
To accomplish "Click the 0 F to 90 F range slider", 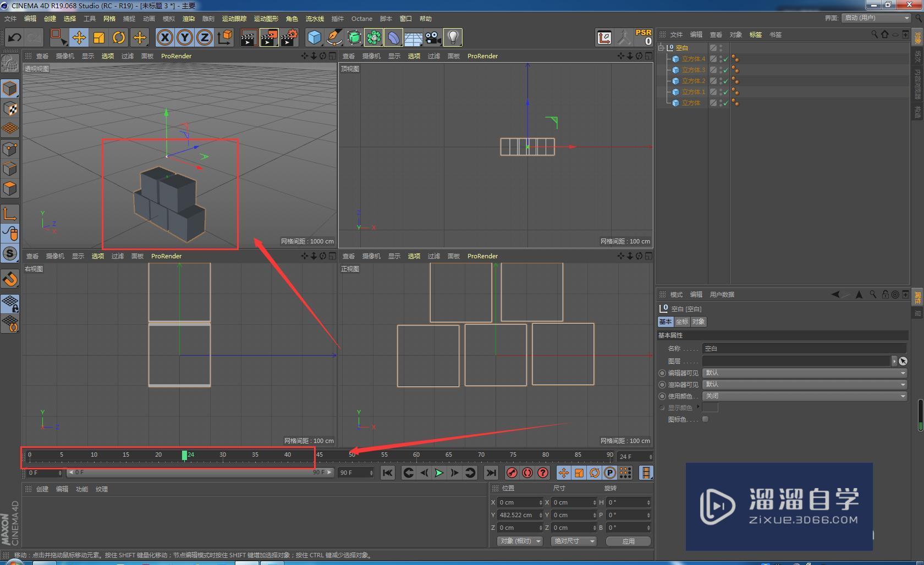I will [201, 472].
